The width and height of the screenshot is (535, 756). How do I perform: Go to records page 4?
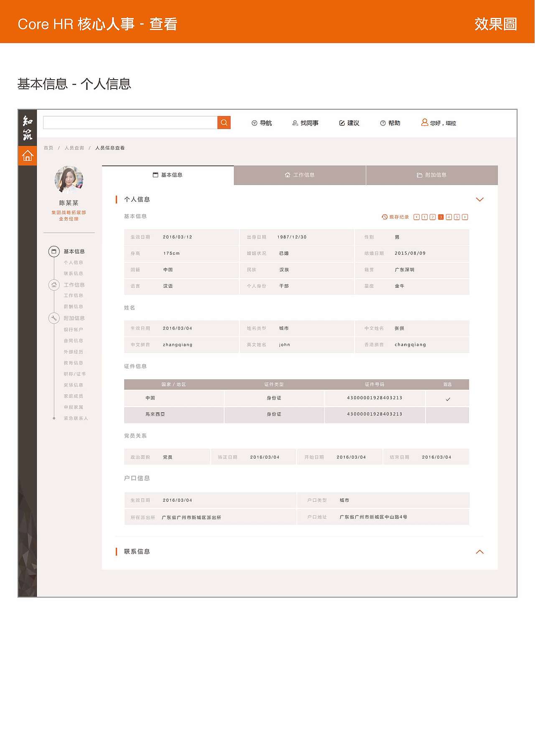tap(449, 217)
